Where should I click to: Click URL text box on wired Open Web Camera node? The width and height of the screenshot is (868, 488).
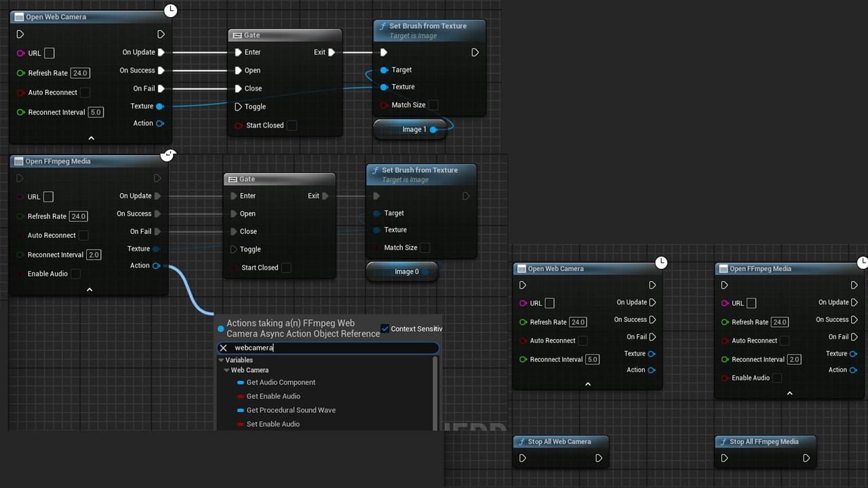click(50, 53)
